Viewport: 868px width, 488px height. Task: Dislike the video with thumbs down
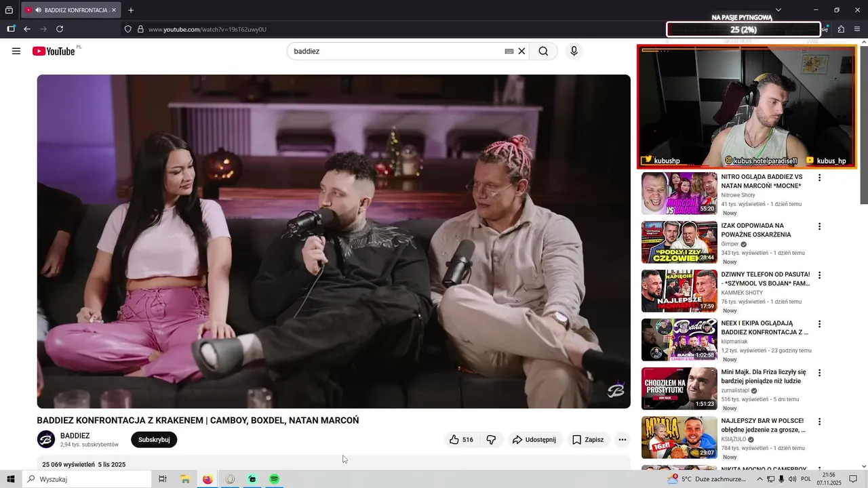click(x=491, y=440)
